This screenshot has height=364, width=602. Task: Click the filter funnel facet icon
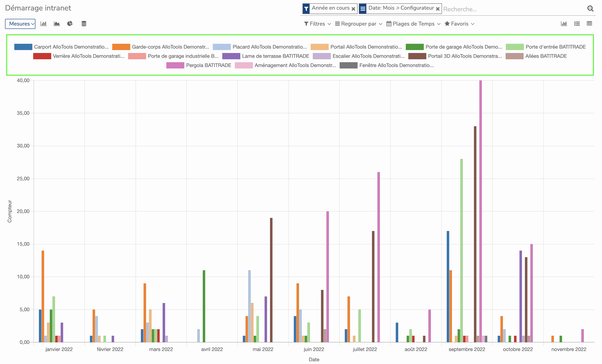(306, 9)
